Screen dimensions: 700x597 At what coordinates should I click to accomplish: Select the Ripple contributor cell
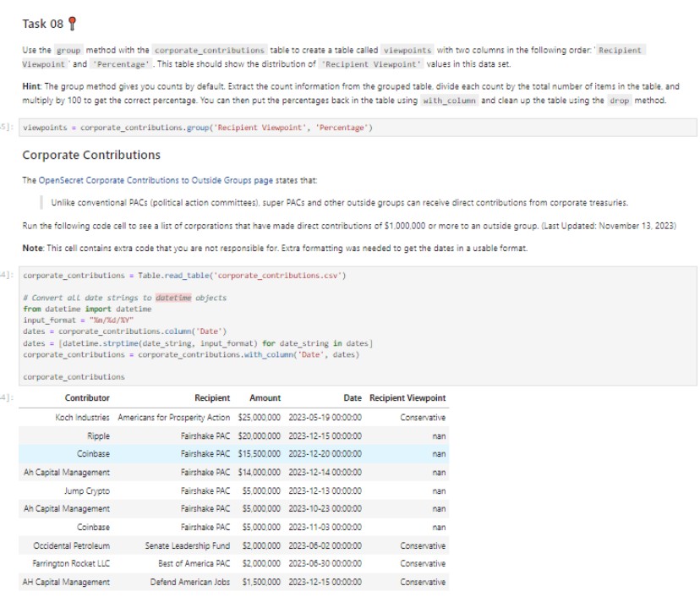pyautogui.click(x=98, y=435)
